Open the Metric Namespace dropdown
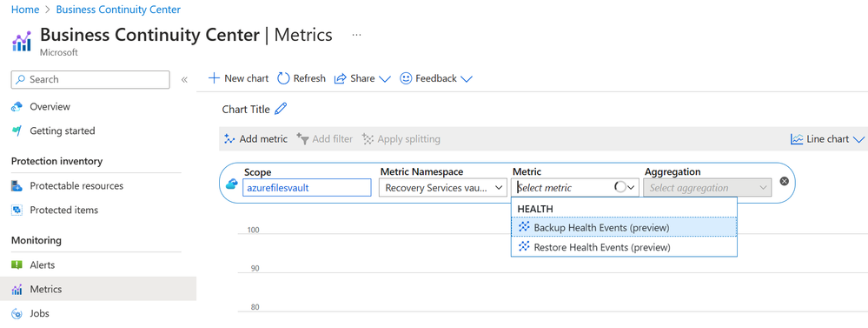 tap(443, 188)
